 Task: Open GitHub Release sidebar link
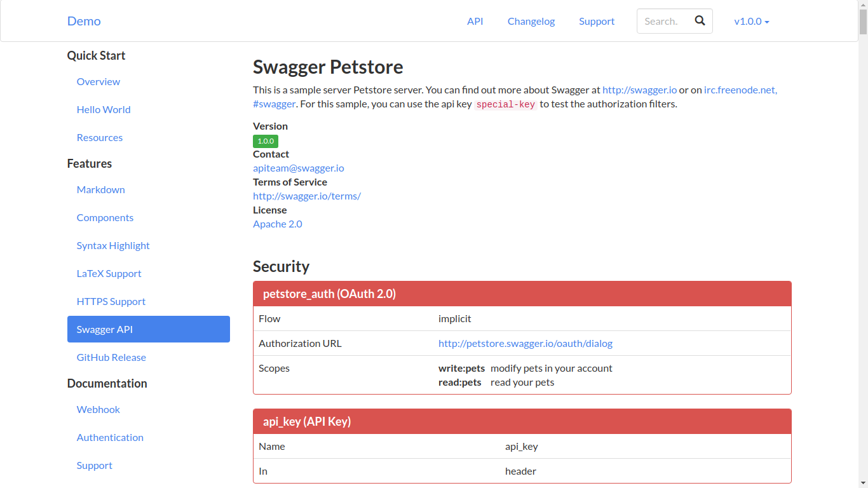tap(111, 357)
